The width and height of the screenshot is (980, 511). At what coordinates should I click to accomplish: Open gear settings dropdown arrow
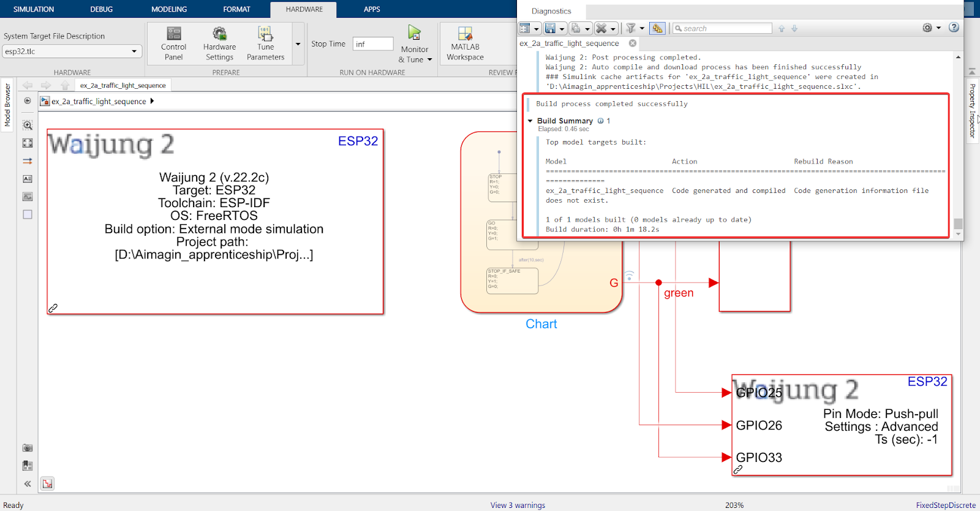click(x=938, y=28)
